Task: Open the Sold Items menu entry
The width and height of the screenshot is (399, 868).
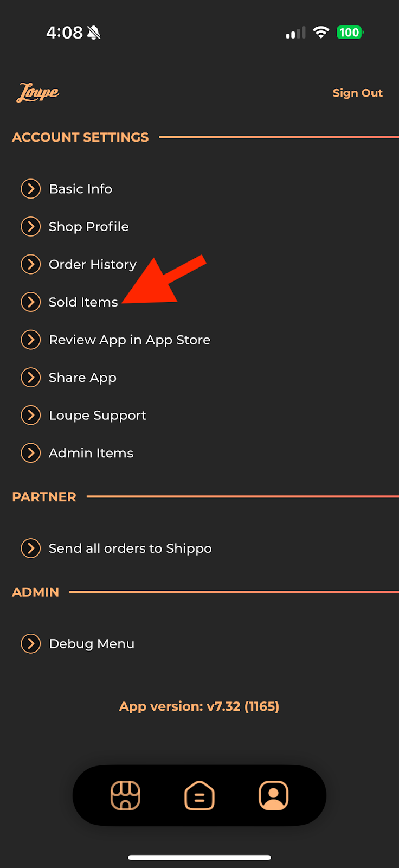Action: 83,302
